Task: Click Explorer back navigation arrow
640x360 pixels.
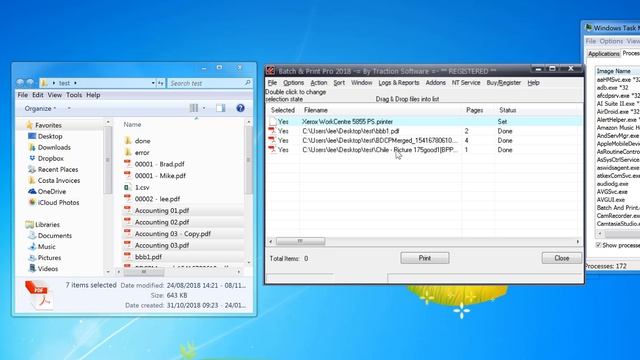Action: point(20,83)
